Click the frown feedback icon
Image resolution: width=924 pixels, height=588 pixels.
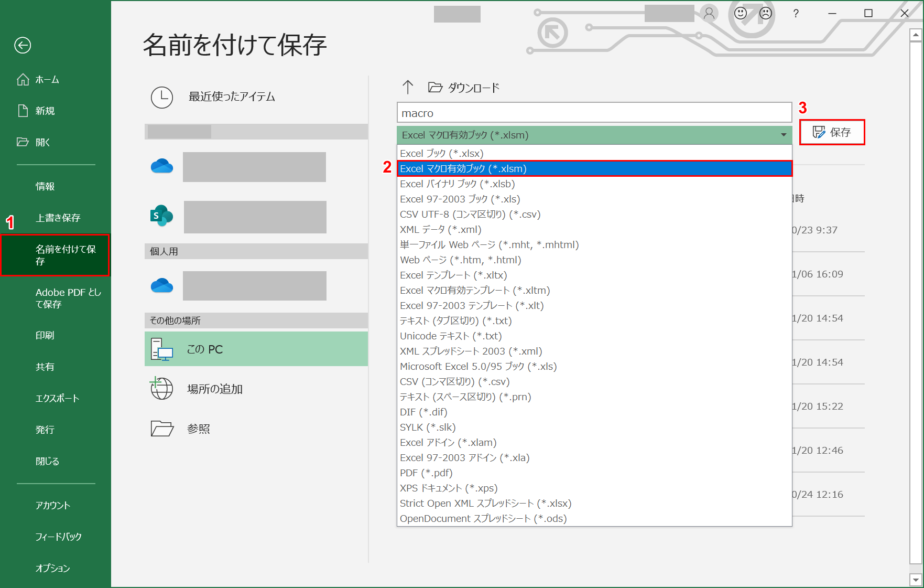click(x=766, y=13)
